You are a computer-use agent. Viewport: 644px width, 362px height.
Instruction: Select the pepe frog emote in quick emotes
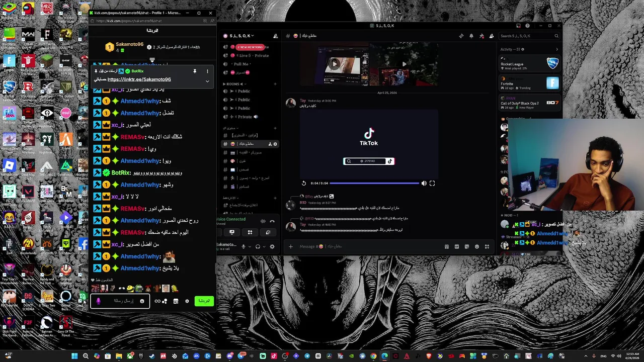click(x=139, y=289)
